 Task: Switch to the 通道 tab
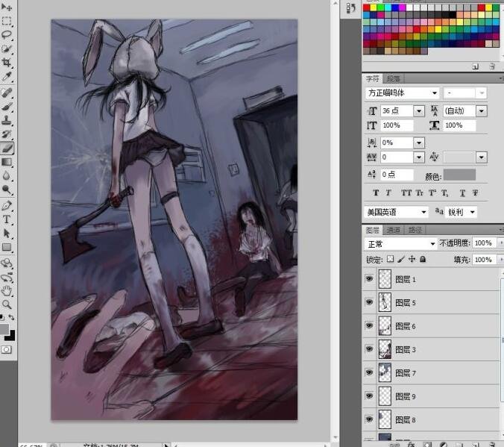393,230
